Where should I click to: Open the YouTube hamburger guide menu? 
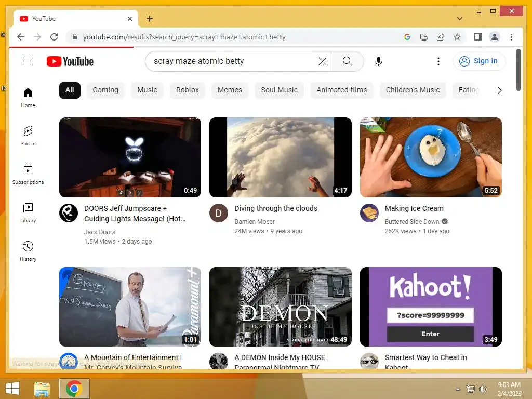click(28, 61)
